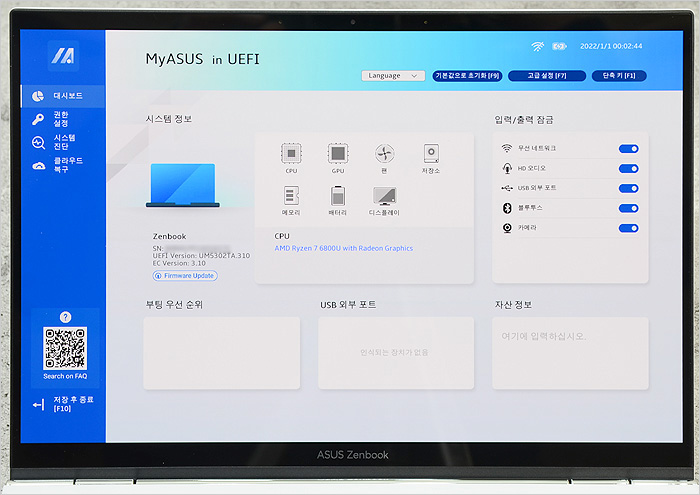Click the cloud recovery icon
This screenshot has height=495, width=700.
coord(39,166)
